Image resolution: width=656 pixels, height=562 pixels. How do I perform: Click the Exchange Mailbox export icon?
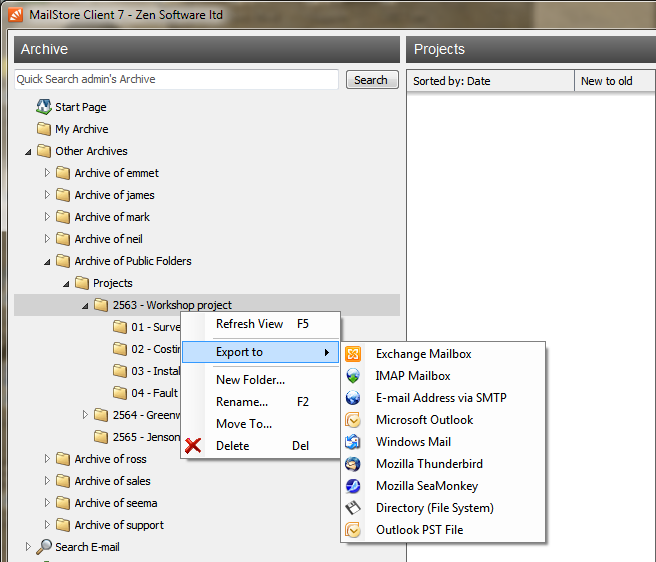click(353, 354)
